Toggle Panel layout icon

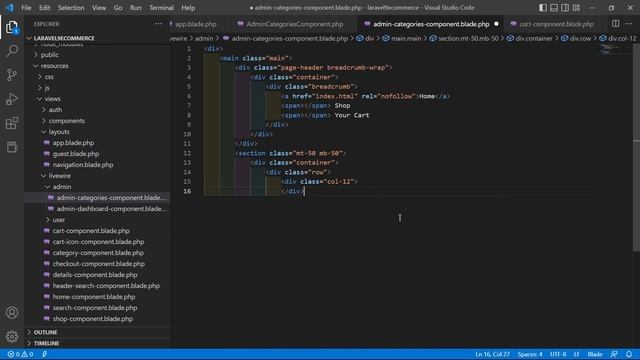[554, 8]
